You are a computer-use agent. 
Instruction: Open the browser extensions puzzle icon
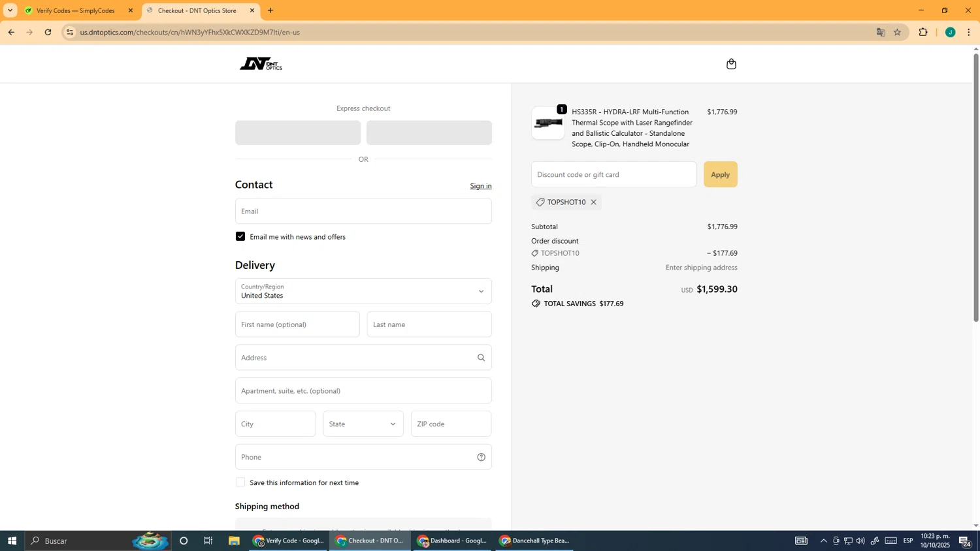point(923,32)
